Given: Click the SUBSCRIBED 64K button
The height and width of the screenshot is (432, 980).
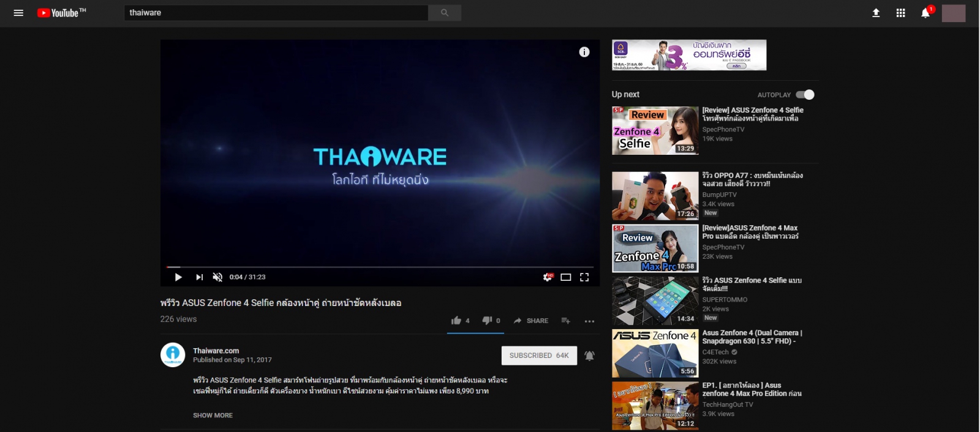Looking at the screenshot, I should (x=539, y=356).
